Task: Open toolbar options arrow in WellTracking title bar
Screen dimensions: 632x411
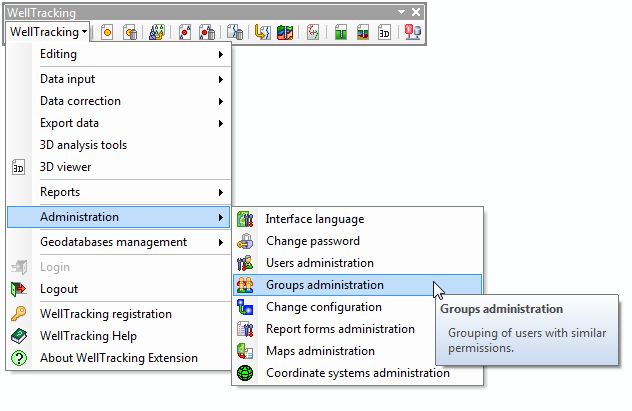Action: coord(401,12)
